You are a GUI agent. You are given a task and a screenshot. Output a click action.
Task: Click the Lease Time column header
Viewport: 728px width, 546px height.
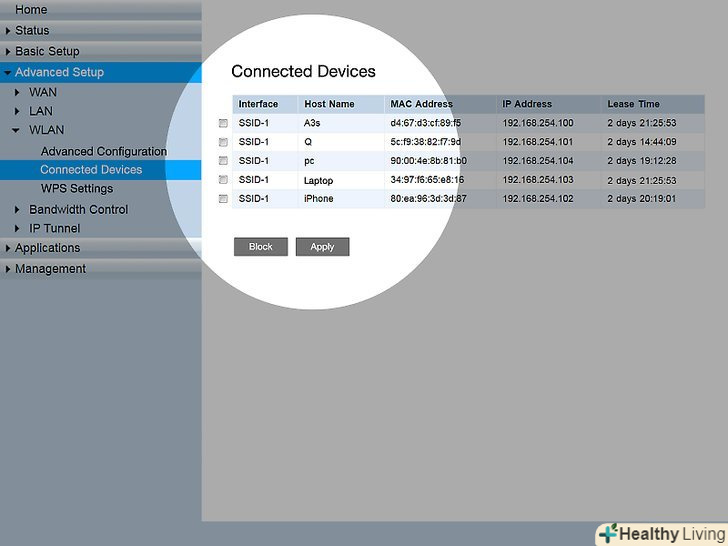click(633, 104)
